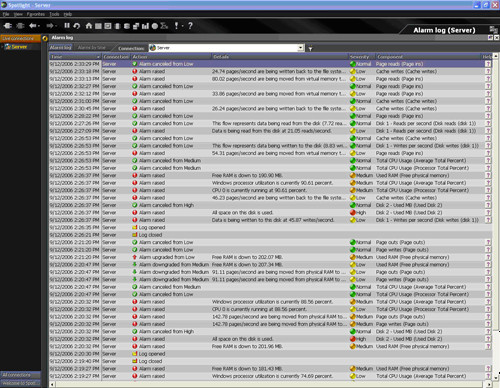Click 'Log opened' row at 2:20:30 PM
This screenshot has height=388, width=500.
[270, 354]
